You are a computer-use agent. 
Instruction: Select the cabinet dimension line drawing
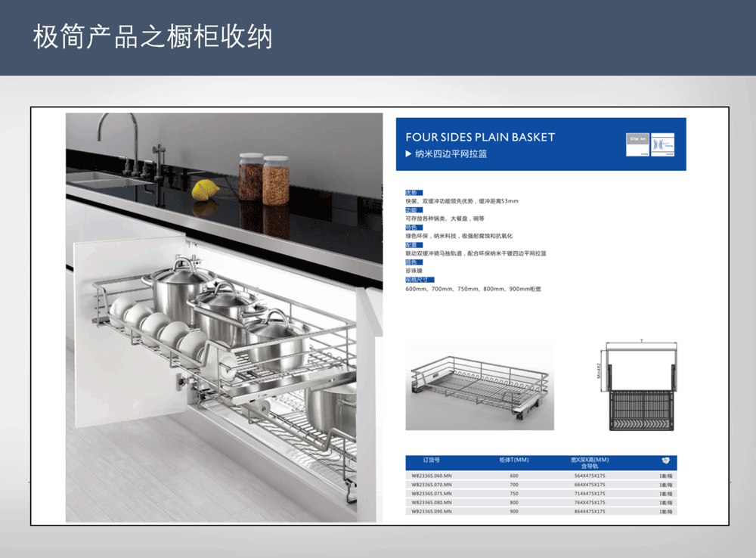(638, 385)
